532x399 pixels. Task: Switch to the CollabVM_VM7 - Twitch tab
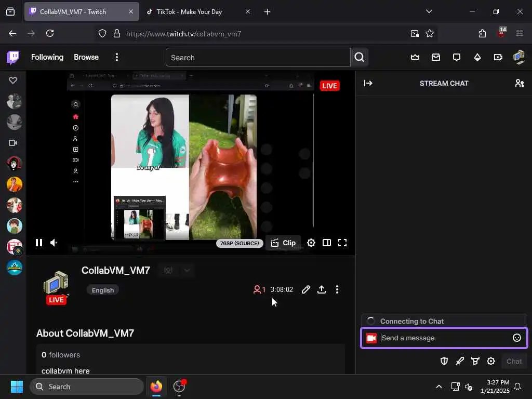[82, 11]
